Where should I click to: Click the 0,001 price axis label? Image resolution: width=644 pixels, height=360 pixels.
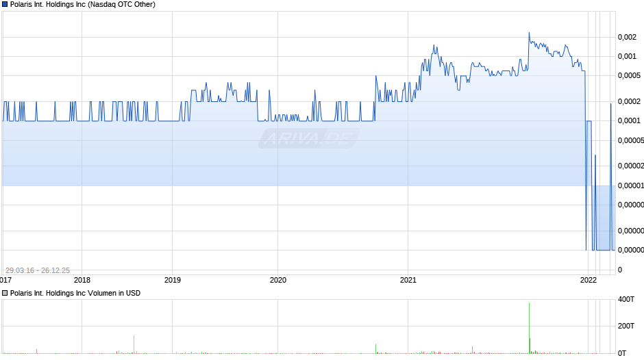click(627, 56)
